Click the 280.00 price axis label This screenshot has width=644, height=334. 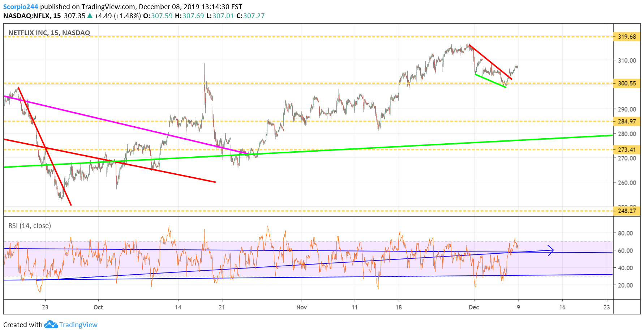pyautogui.click(x=627, y=134)
